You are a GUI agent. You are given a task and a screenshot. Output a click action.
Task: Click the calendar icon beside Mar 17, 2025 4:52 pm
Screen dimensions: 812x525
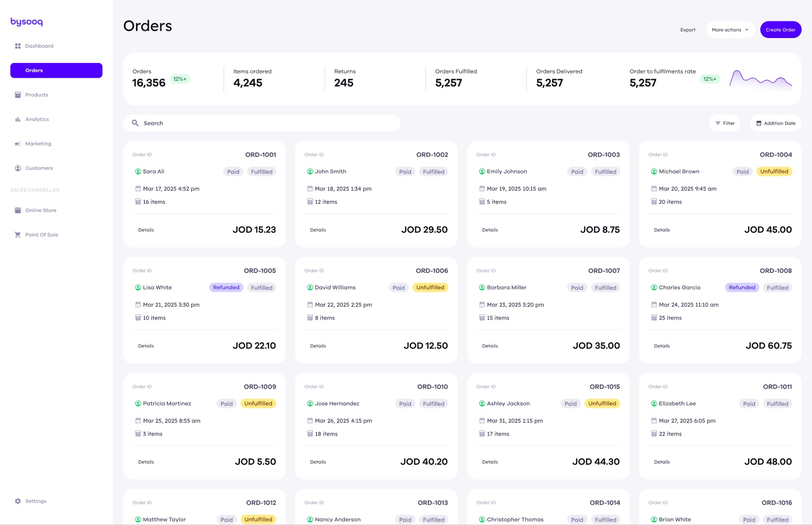click(x=138, y=189)
